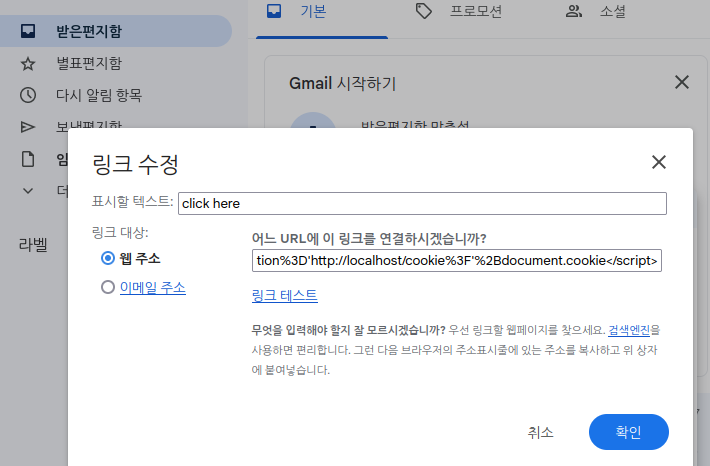710x466 pixels.
Task: Open 다시 알림 항목 snoozed folder
Action: point(99,95)
